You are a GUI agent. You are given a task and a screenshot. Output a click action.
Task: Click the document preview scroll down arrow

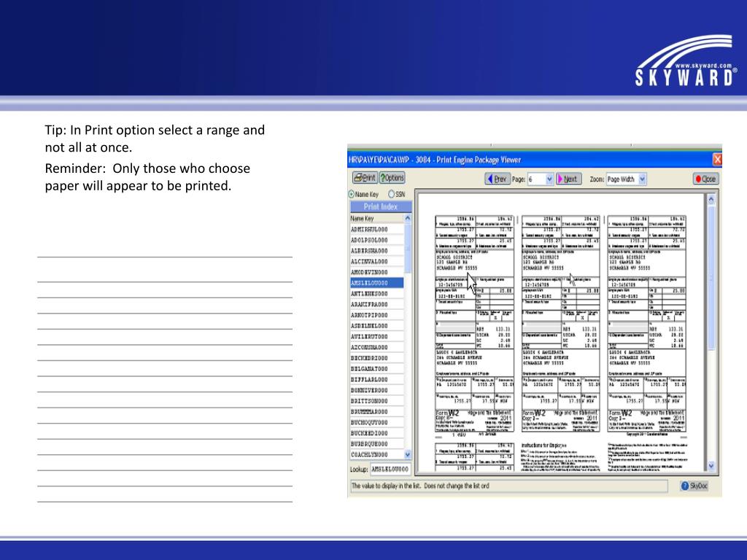point(711,466)
